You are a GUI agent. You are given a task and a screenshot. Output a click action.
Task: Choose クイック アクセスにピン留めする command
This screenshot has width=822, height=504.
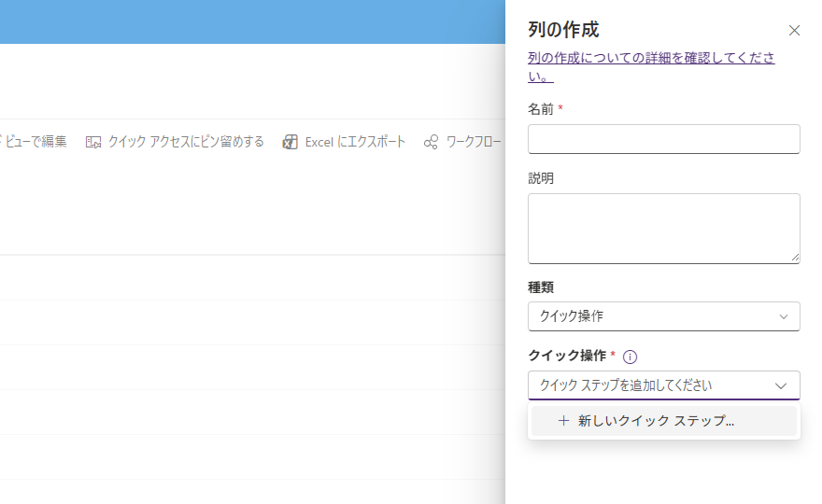[185, 142]
